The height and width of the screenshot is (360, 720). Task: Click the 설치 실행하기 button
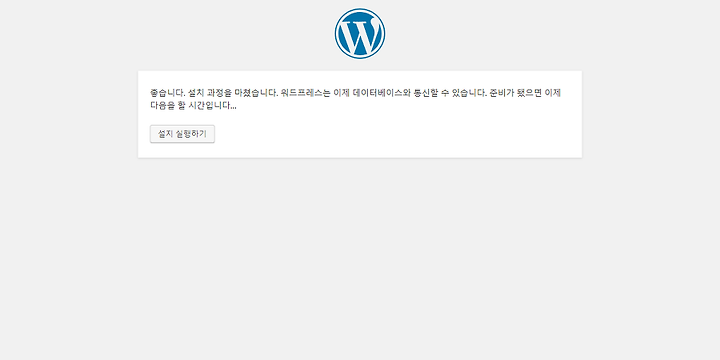(x=182, y=134)
